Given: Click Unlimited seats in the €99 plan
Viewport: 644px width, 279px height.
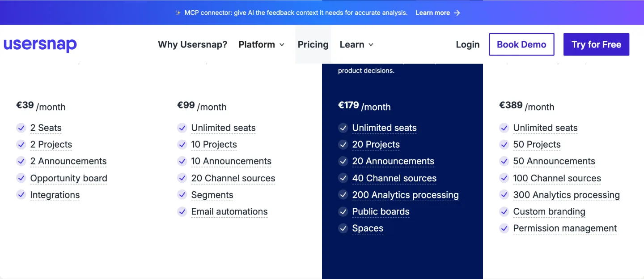Looking at the screenshot, I should pyautogui.click(x=223, y=128).
